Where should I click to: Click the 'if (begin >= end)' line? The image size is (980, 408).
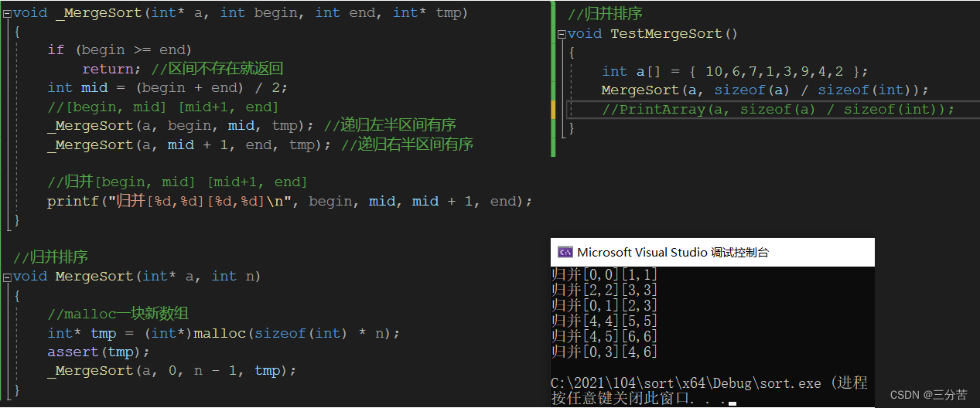coord(119,50)
